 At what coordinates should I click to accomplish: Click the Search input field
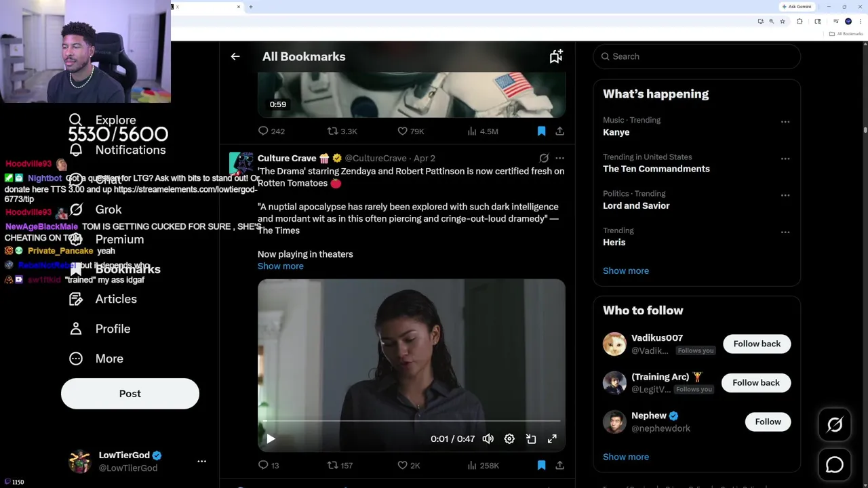click(697, 56)
